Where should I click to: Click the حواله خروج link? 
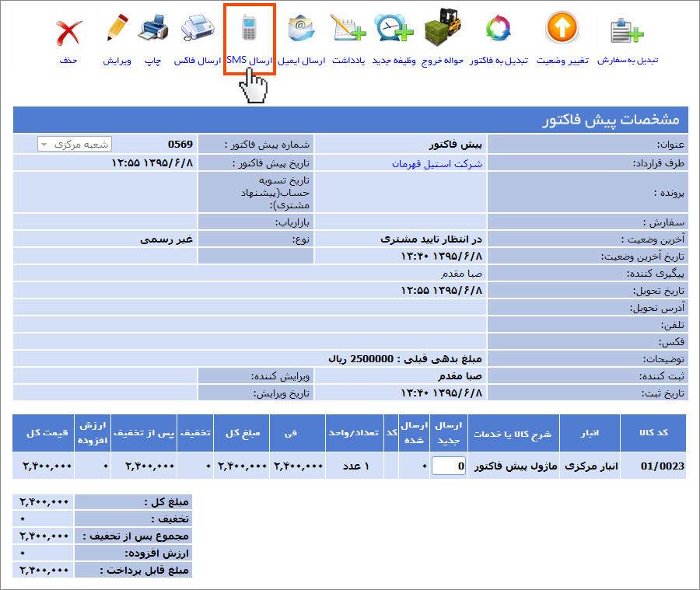tap(443, 61)
